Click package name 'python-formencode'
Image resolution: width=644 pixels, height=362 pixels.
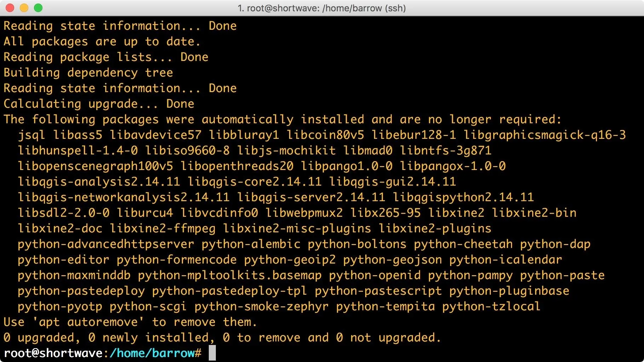(177, 260)
